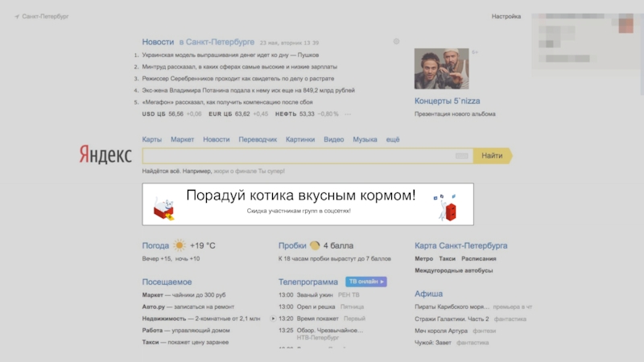This screenshot has height=362, width=644.
Task: Open Маркет — чайники до 300 руб
Action: (x=184, y=294)
